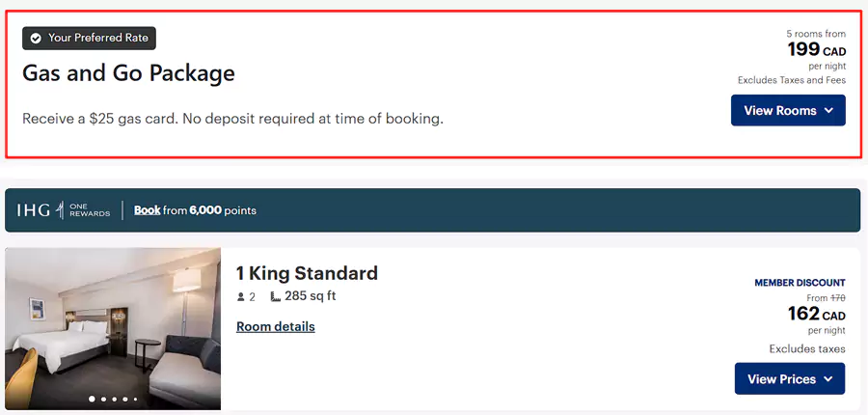
Task: Jump to the third room photo dot
Action: click(x=115, y=399)
